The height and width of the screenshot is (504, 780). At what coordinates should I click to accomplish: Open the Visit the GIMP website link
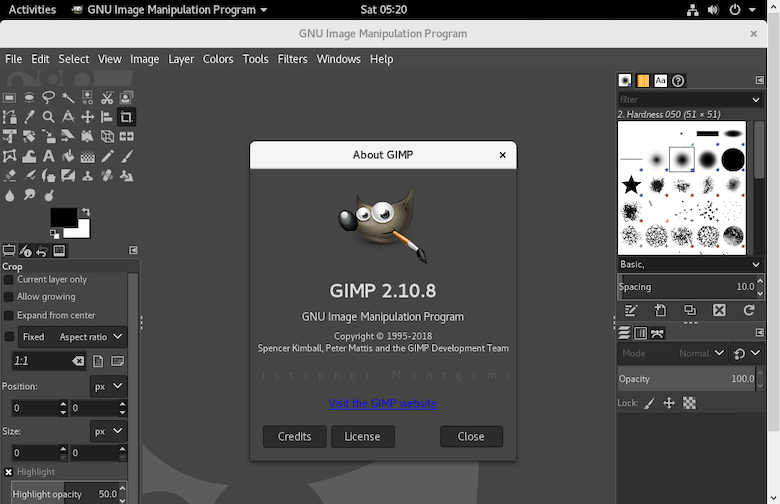[x=383, y=404]
